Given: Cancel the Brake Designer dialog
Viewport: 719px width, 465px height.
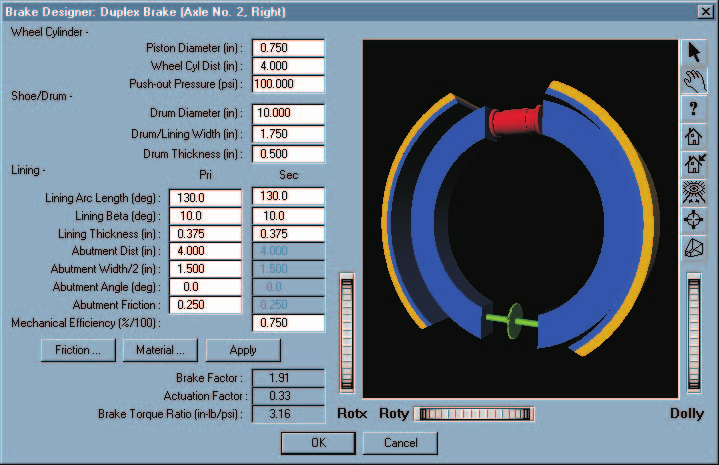Looking at the screenshot, I should click(x=400, y=443).
